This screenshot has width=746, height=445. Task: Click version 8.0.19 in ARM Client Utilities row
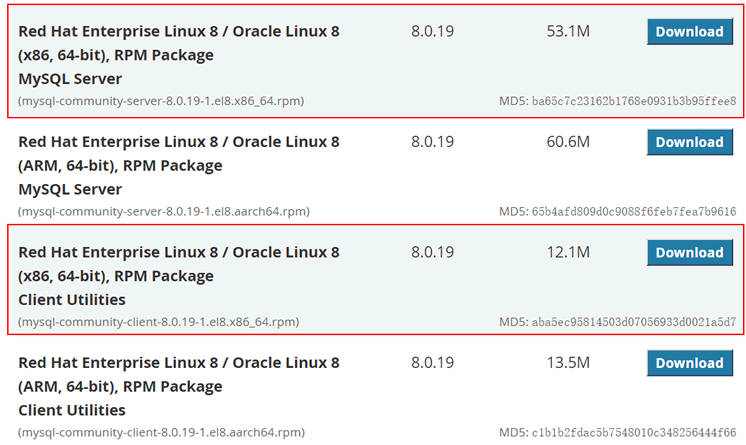(432, 363)
